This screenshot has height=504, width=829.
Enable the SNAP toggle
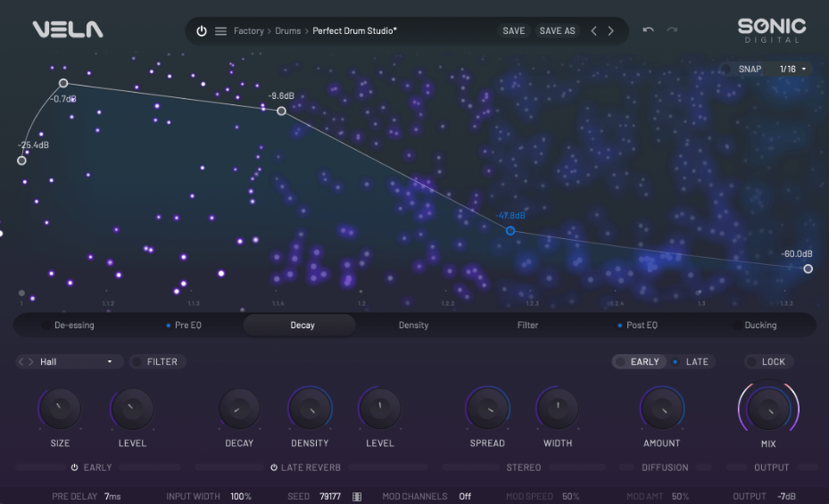pyautogui.click(x=726, y=69)
